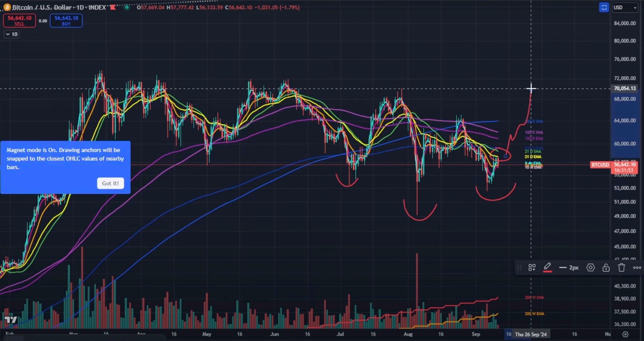Image resolution: width=644 pixels, height=341 pixels.
Task: Toggle the red flag beside INDEX
Action: pyautogui.click(x=113, y=7)
